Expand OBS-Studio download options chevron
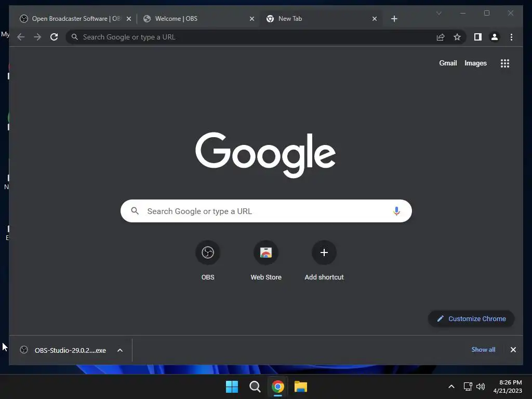 pos(120,350)
